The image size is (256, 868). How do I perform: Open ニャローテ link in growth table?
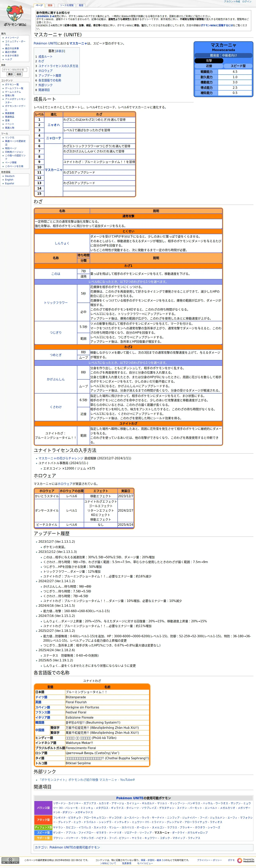(54, 138)
